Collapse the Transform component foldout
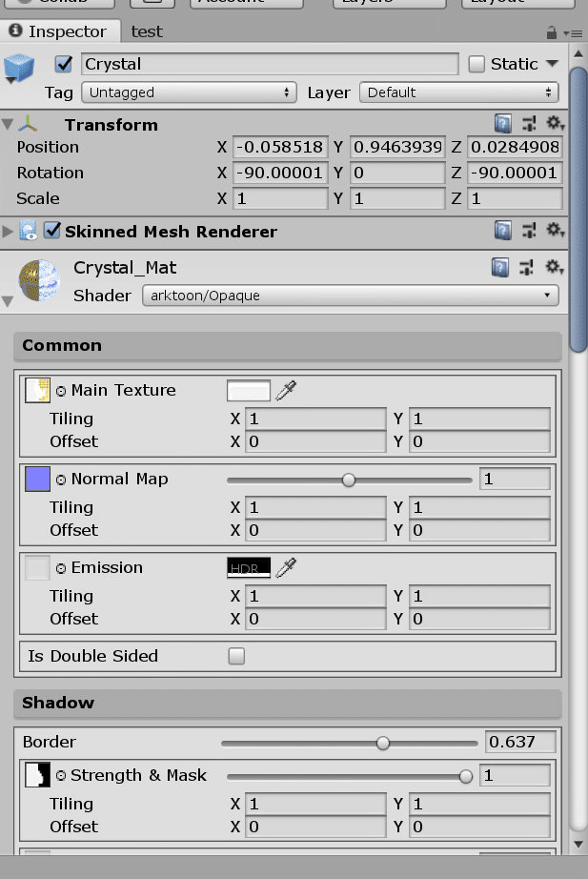The height and width of the screenshot is (879, 588). tap(8, 124)
